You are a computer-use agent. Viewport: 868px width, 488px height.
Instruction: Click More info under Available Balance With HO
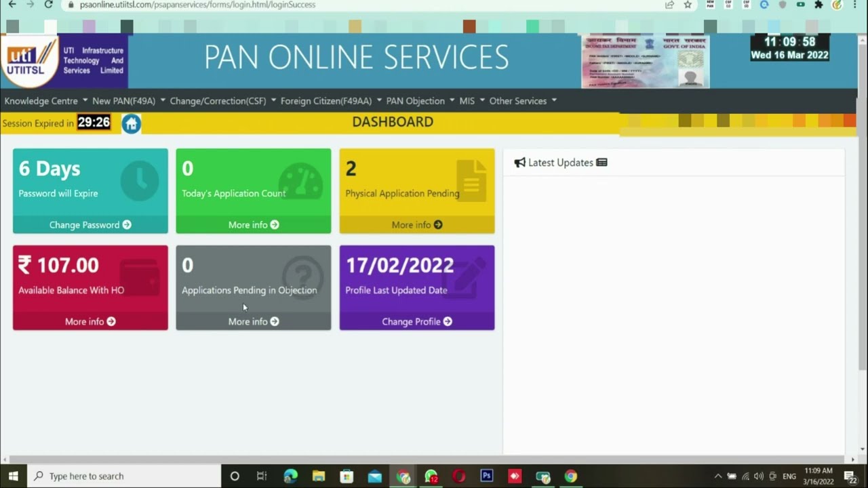click(90, 322)
